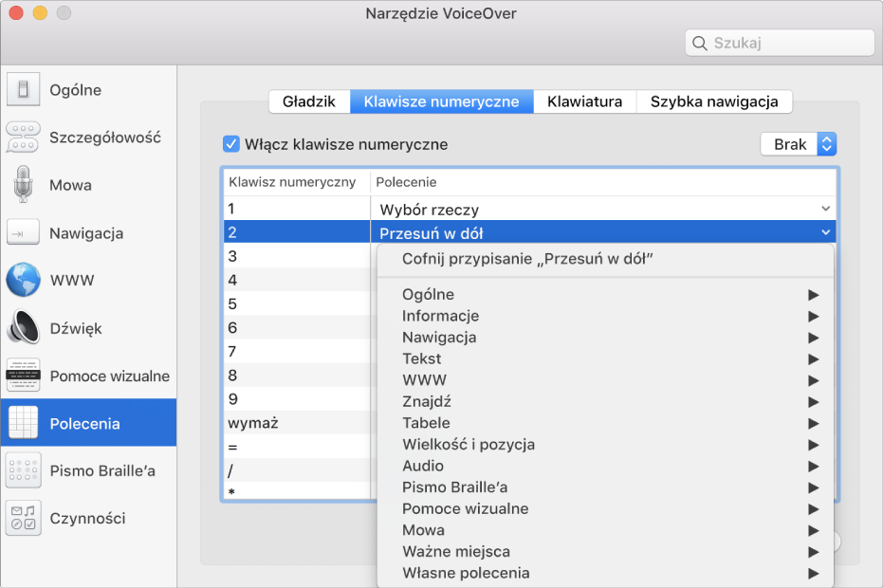Toggle the Włącz klawisze numeryczne checkbox
Image resolution: width=883 pixels, height=588 pixels.
[230, 144]
